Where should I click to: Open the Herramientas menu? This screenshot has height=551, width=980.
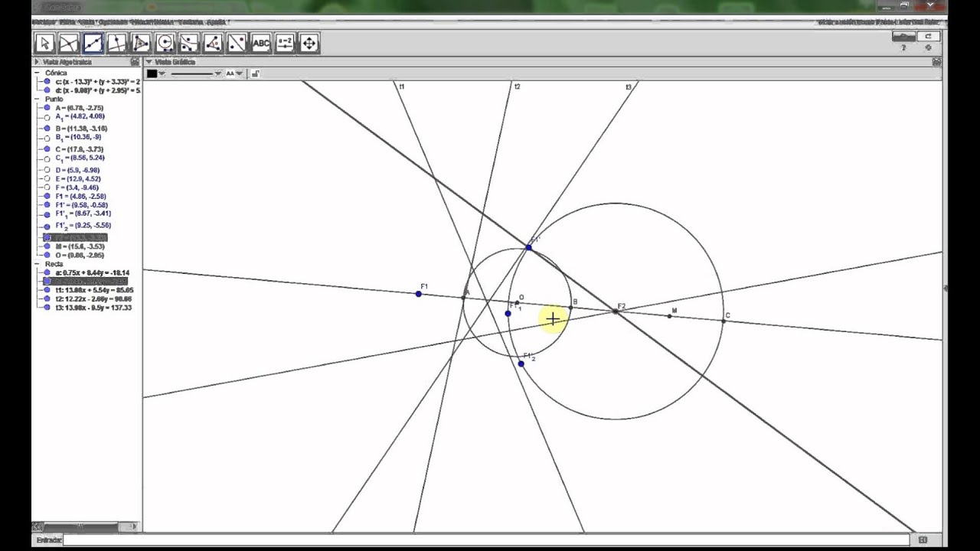pyautogui.click(x=152, y=22)
